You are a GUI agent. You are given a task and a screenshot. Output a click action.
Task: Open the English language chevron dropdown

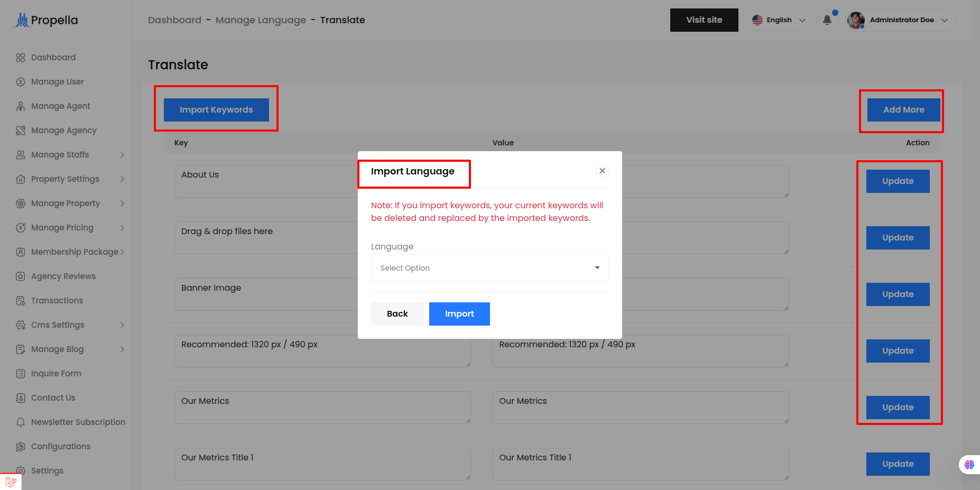(802, 20)
